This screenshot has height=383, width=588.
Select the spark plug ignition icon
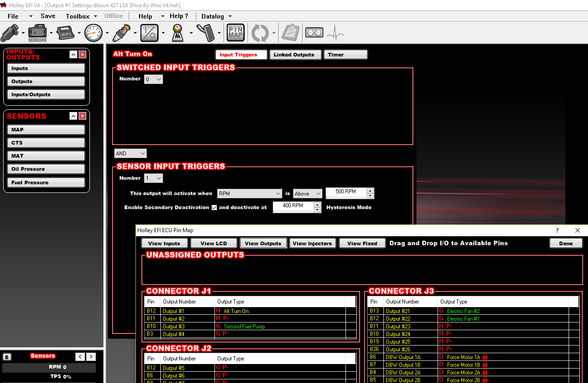[x=122, y=33]
